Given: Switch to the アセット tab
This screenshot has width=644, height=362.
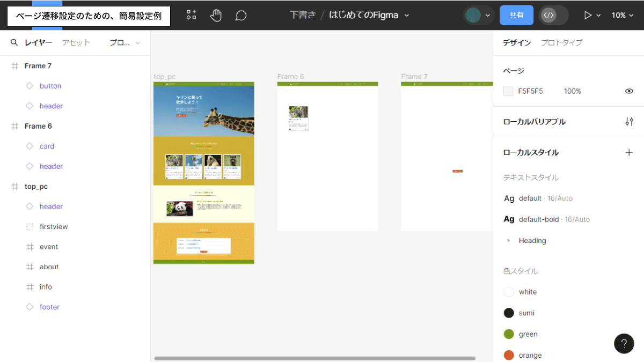Looking at the screenshot, I should coord(76,42).
